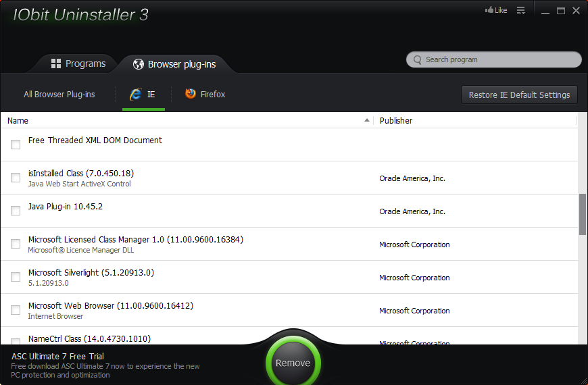Select the Java Plug-in 10.45.2 checkbox
Image resolution: width=588 pixels, height=385 pixels.
(x=16, y=210)
